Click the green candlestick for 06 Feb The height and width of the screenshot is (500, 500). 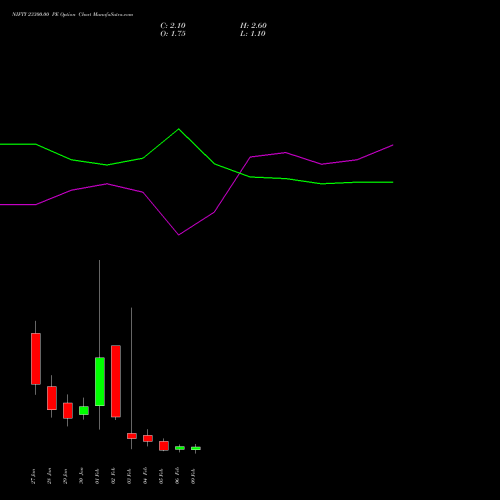180,448
